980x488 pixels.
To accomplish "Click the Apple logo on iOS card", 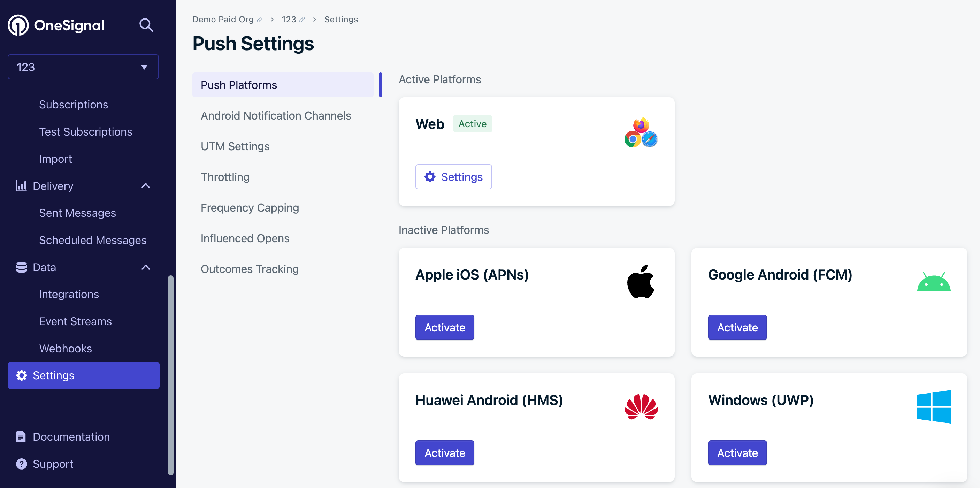I will click(x=641, y=281).
